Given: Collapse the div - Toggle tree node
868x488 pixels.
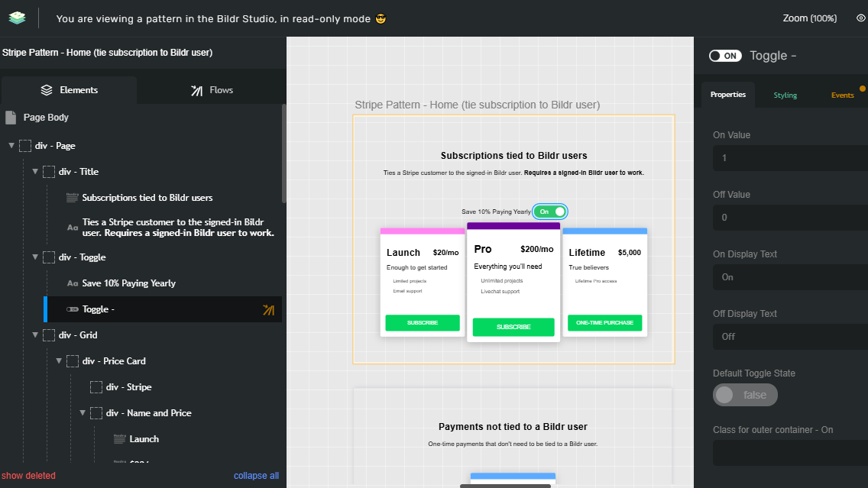Looking at the screenshot, I should tap(35, 257).
